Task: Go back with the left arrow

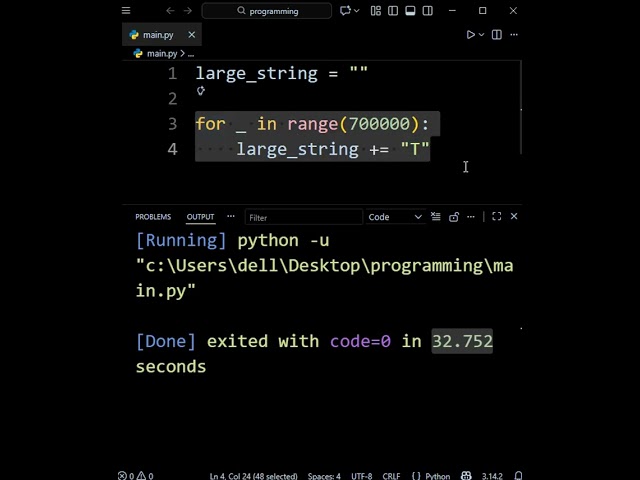Action: point(170,11)
